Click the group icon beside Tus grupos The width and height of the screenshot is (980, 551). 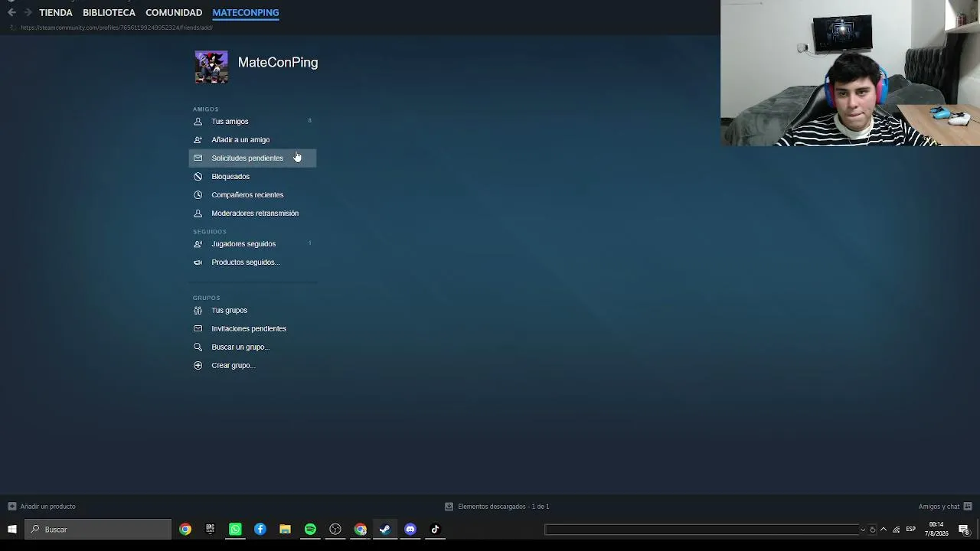pos(198,310)
